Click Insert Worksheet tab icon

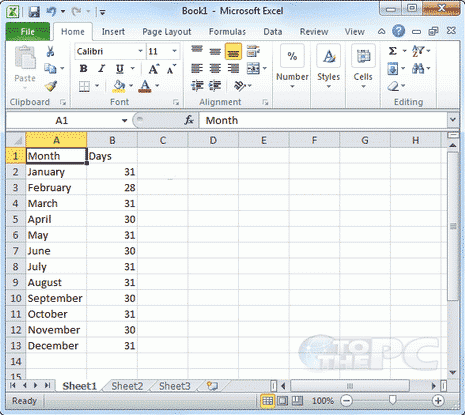tap(212, 386)
